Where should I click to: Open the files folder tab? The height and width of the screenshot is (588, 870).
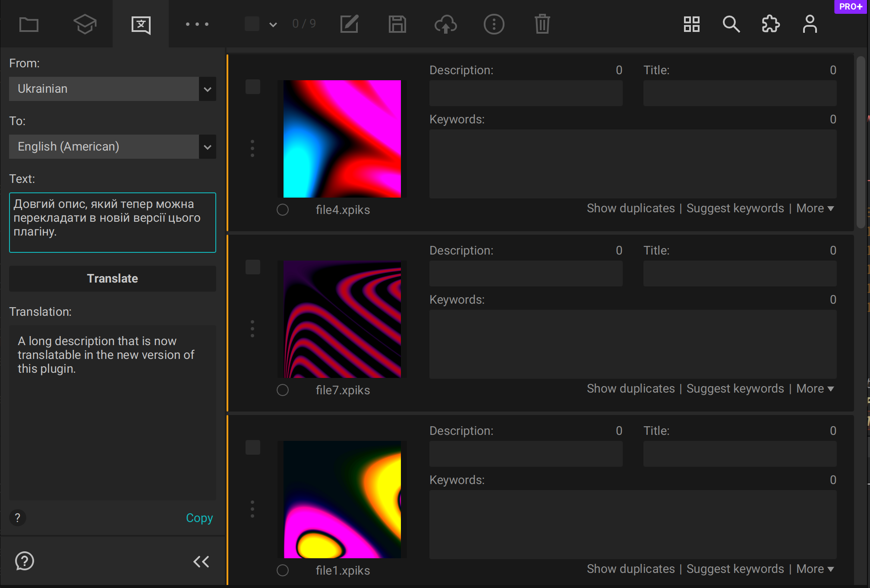pyautogui.click(x=29, y=24)
